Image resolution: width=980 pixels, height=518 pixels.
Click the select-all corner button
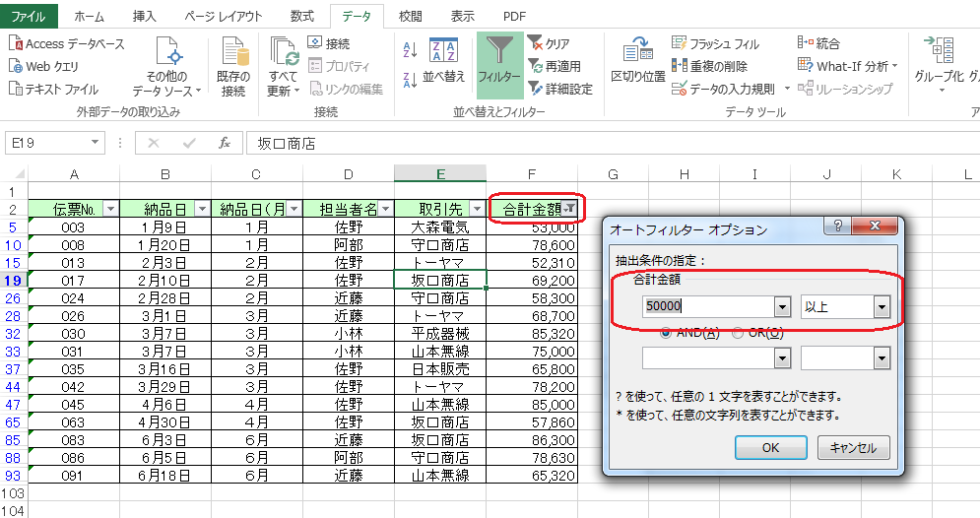(14, 174)
